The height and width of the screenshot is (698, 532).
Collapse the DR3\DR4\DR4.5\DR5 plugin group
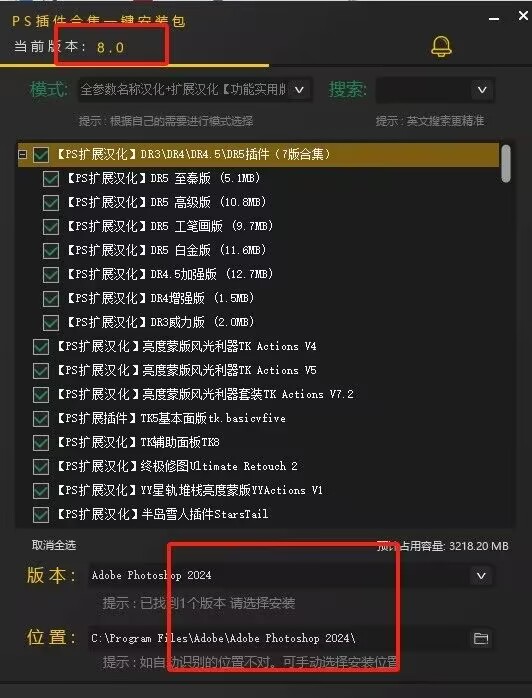click(x=22, y=154)
